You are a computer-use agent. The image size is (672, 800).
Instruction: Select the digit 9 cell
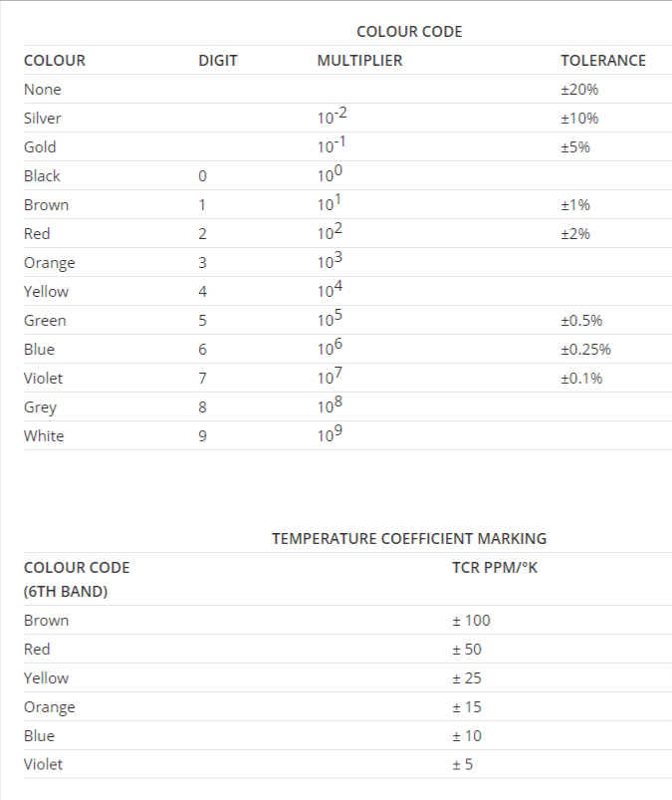(203, 436)
